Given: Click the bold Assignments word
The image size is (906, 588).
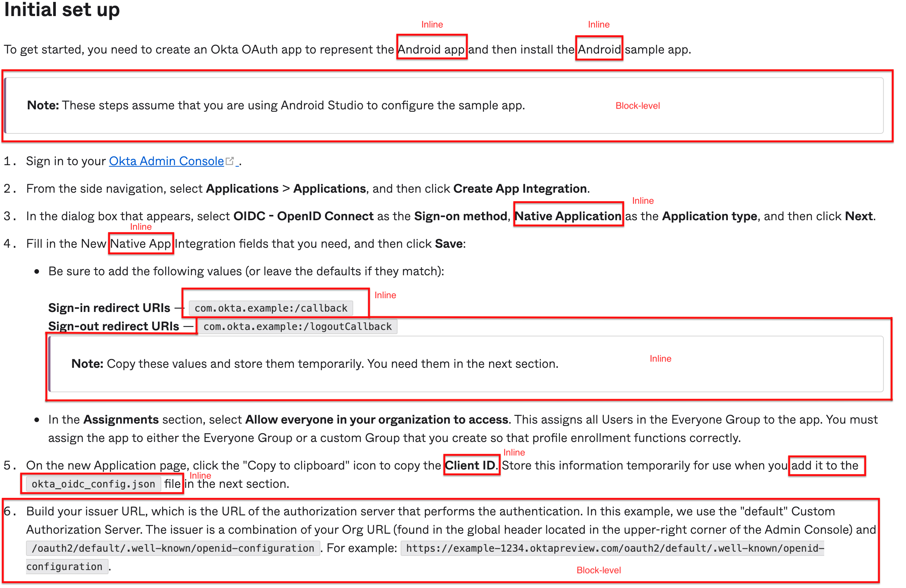Looking at the screenshot, I should pyautogui.click(x=121, y=420).
